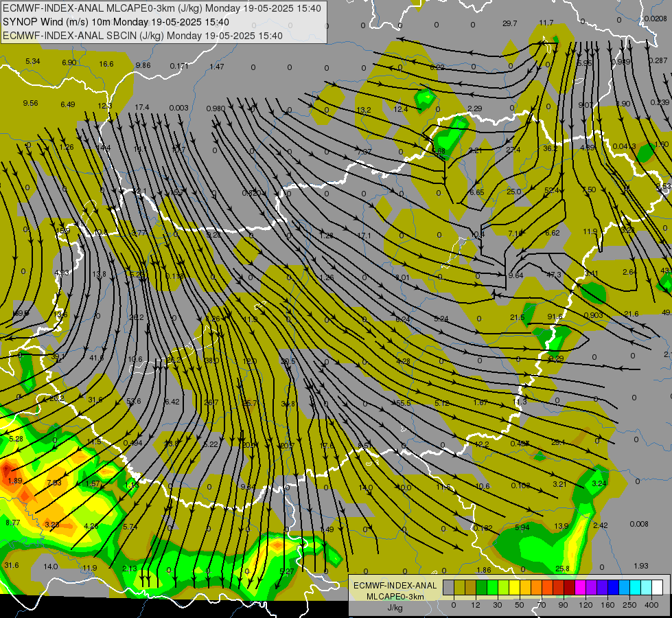
Task: Click the pale cyan legend swatch
Action: tap(647, 588)
